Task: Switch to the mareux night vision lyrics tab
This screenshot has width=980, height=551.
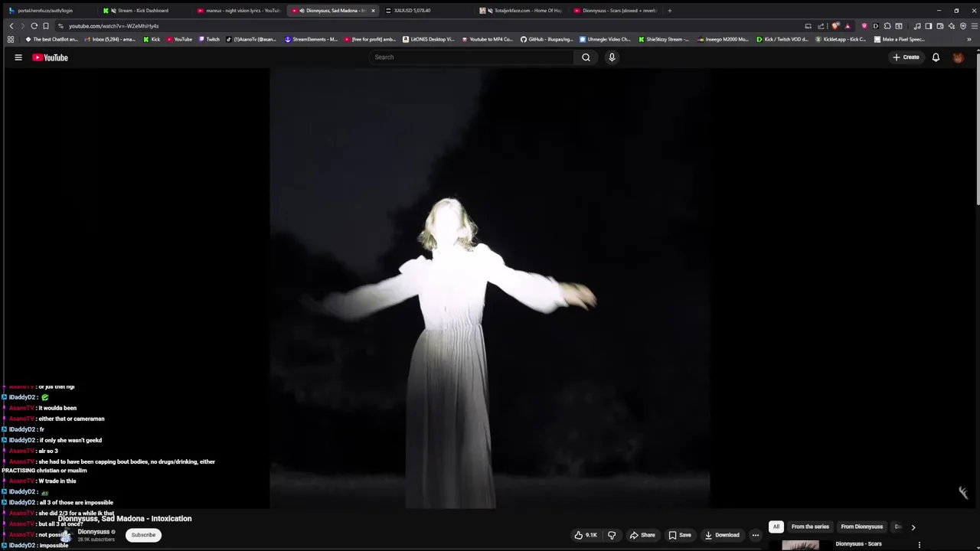Action: coord(239,11)
